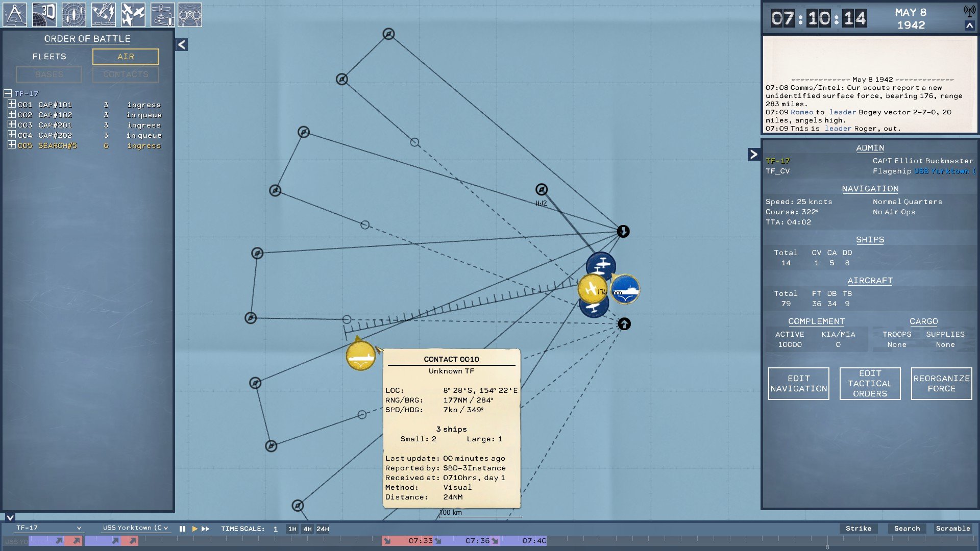Click the Edit Navigation button

(x=798, y=384)
